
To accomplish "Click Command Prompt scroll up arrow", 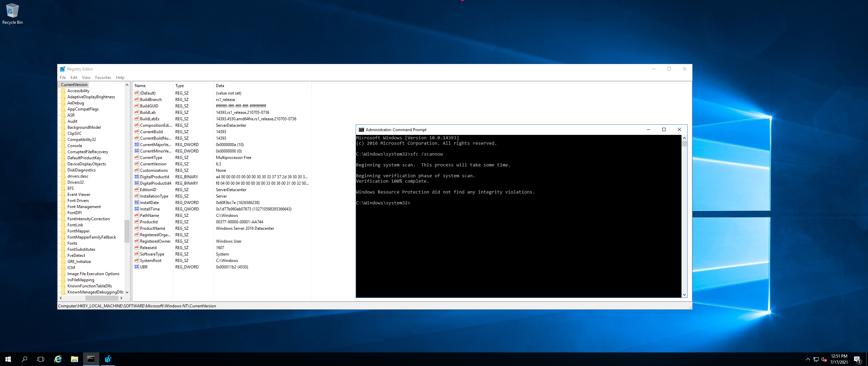I will point(684,138).
